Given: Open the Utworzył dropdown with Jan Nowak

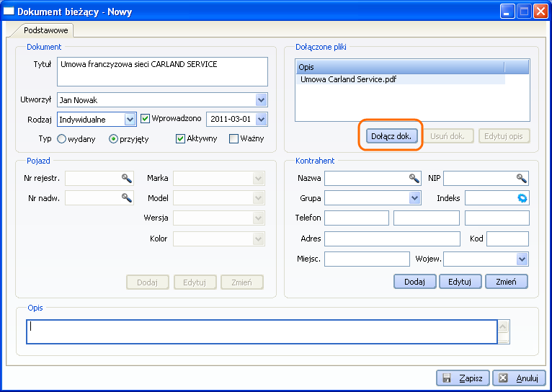Looking at the screenshot, I should (261, 100).
